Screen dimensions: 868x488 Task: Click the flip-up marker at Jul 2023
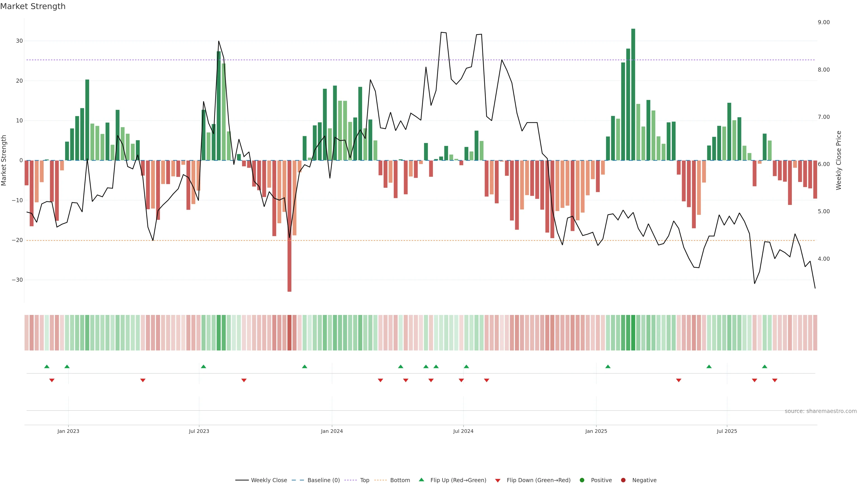coord(203,366)
